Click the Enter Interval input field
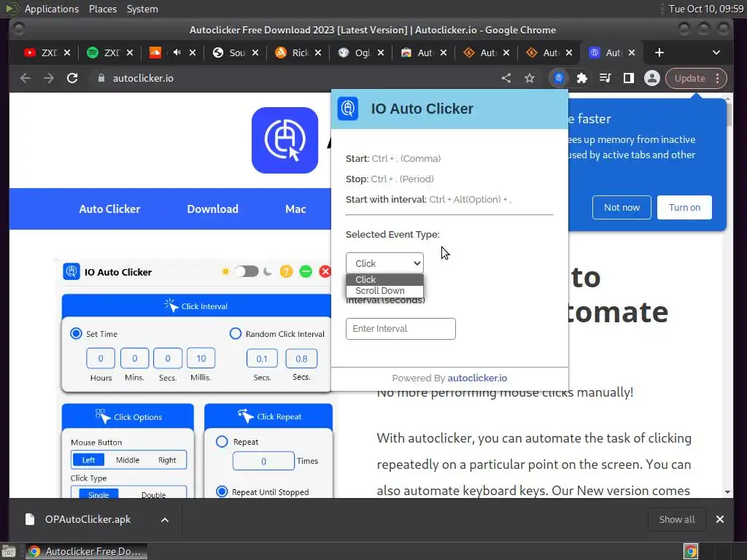This screenshot has height=560, width=747. [400, 329]
